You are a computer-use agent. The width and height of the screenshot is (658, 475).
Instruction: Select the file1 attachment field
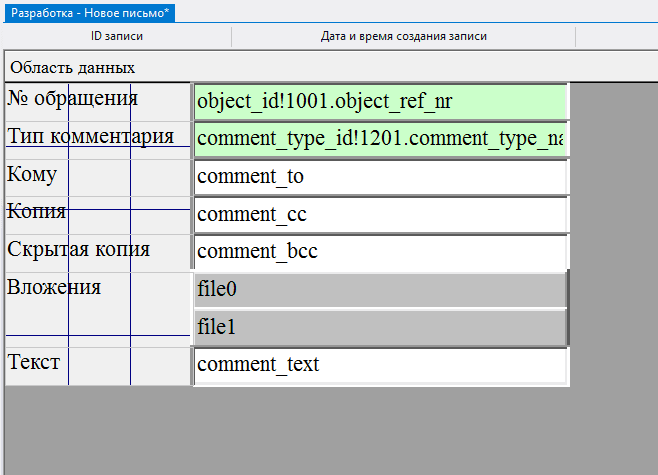pyautogui.click(x=380, y=327)
